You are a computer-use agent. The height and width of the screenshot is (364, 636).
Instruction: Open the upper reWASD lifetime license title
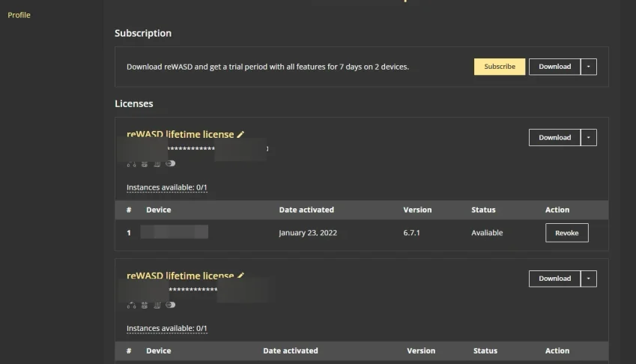(x=180, y=134)
